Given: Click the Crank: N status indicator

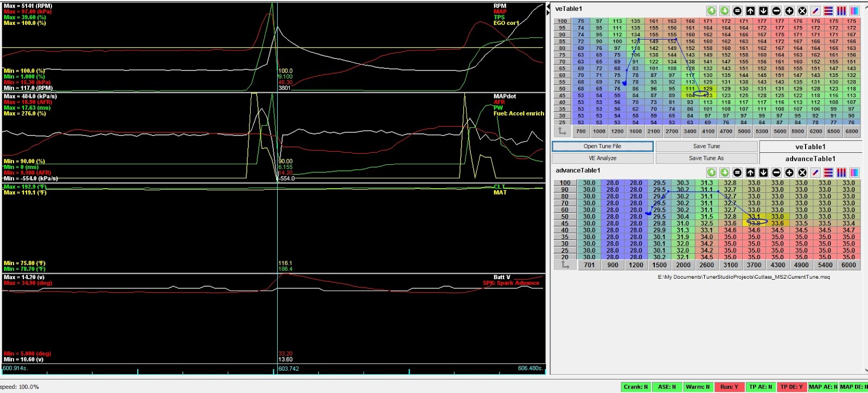Looking at the screenshot, I should [x=636, y=387].
